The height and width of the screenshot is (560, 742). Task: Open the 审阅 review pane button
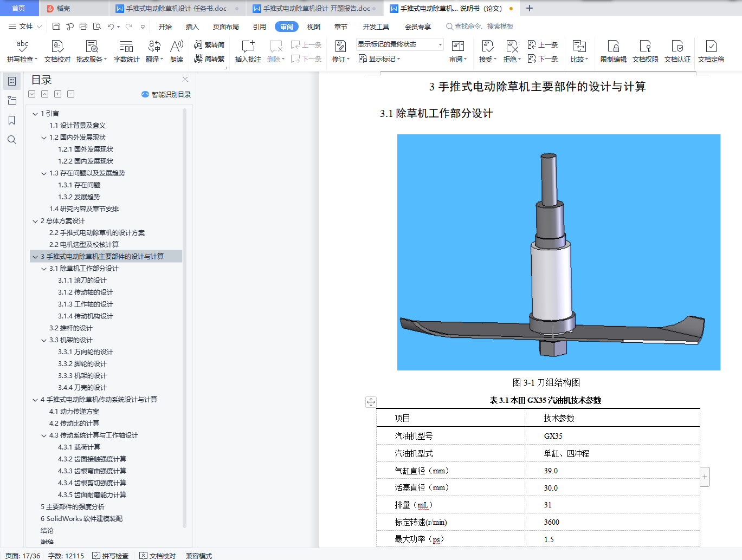point(458,51)
